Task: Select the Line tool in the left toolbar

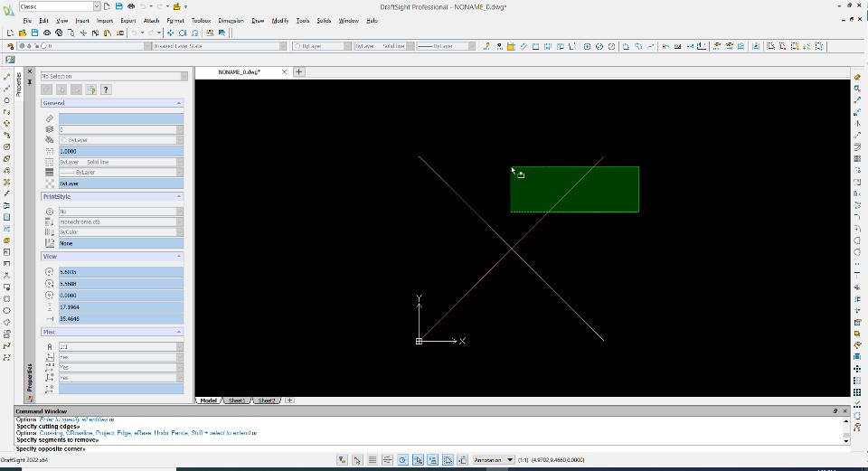Action: pos(7,77)
